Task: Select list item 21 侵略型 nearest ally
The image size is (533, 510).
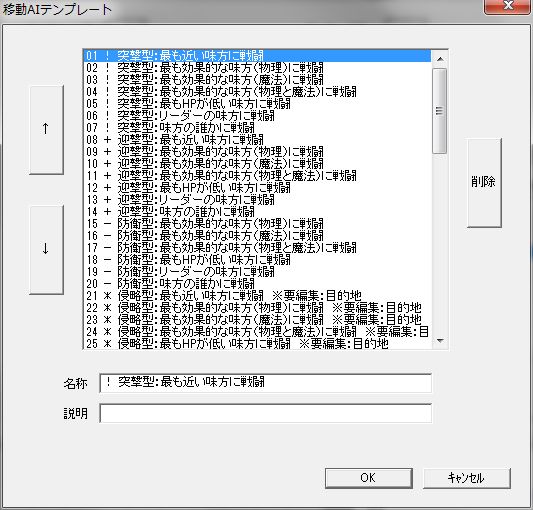Action: point(257,296)
